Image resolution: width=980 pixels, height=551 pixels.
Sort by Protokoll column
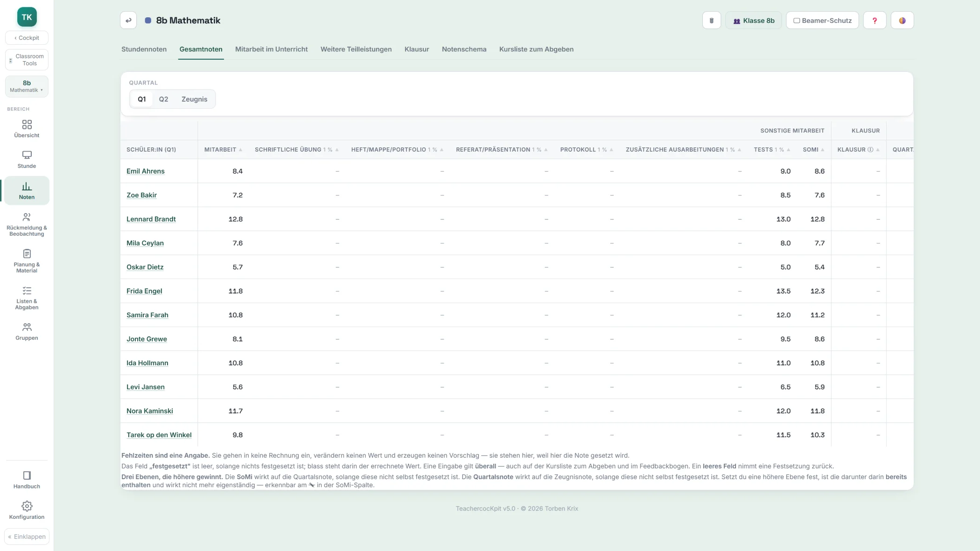pyautogui.click(x=587, y=150)
